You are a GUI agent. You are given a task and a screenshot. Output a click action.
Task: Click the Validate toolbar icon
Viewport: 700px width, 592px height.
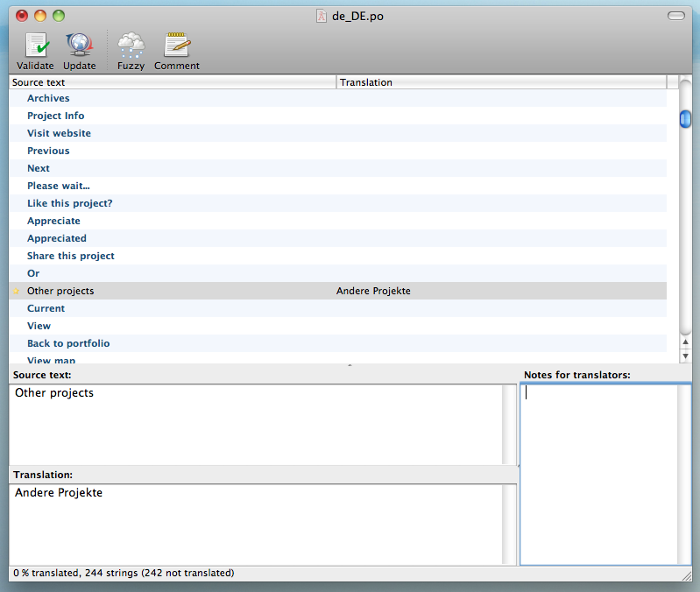point(35,46)
